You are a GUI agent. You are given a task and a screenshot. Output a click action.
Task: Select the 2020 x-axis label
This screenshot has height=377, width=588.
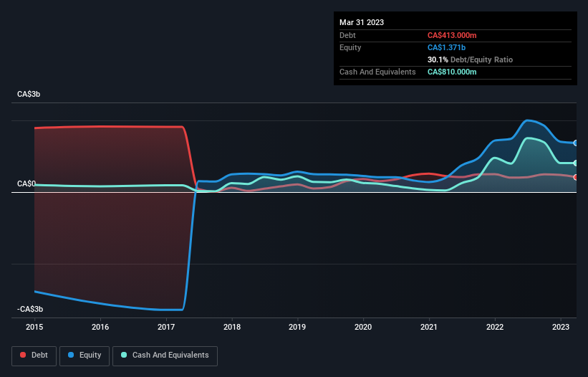point(363,327)
